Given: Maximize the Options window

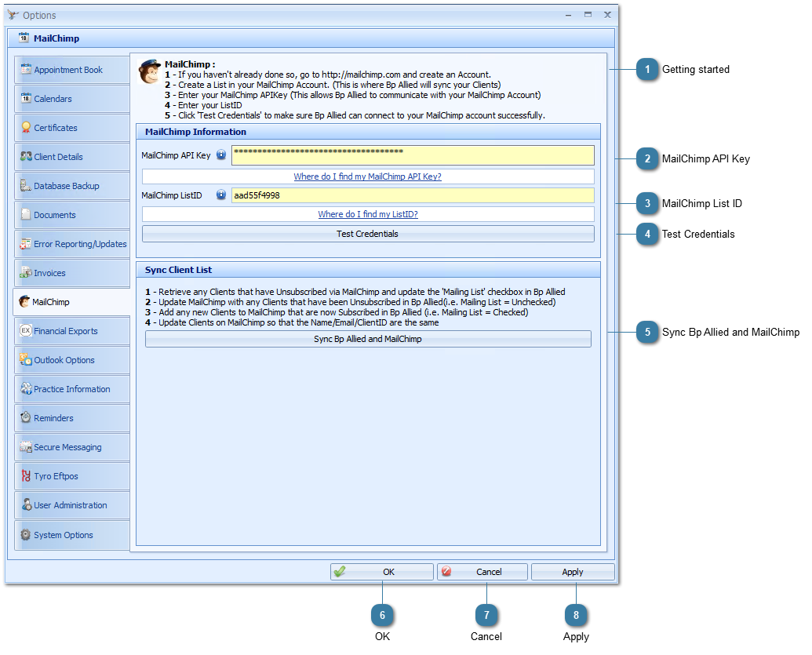Looking at the screenshot, I should [x=588, y=15].
